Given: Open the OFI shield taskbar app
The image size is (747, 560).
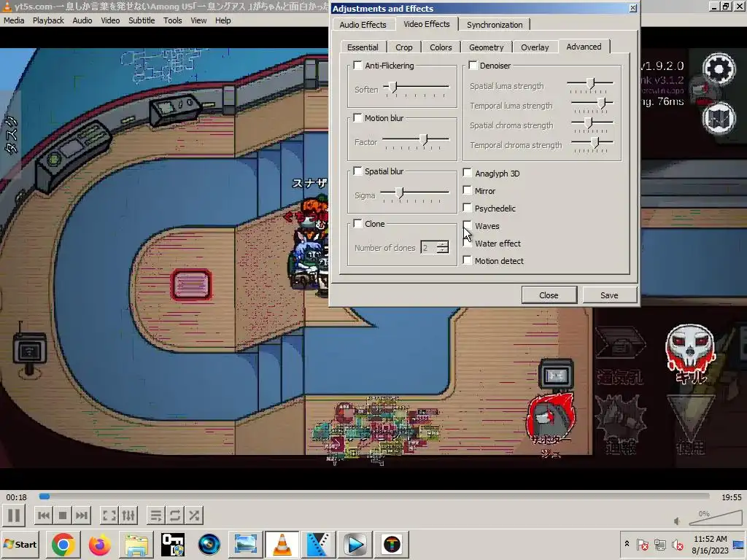Looking at the screenshot, I should pos(172,544).
